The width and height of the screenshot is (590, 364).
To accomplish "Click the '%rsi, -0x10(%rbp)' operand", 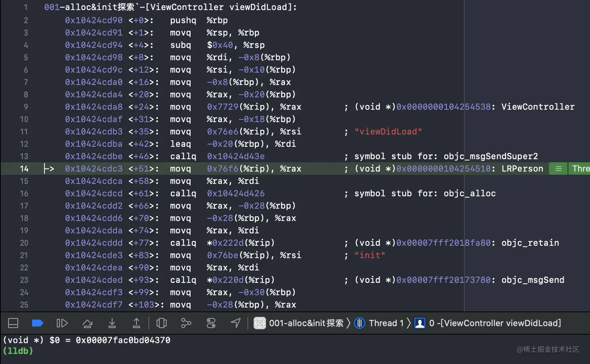I will pyautogui.click(x=251, y=69).
